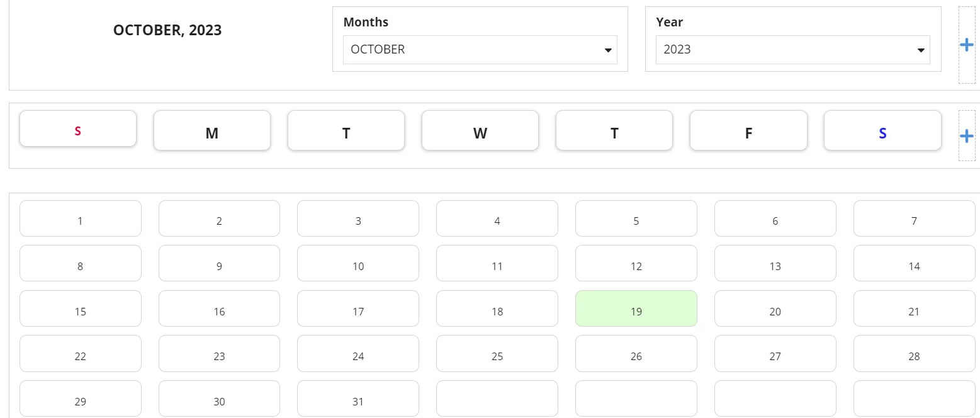Open the Months dropdown showing OCTOBER

[480, 50]
